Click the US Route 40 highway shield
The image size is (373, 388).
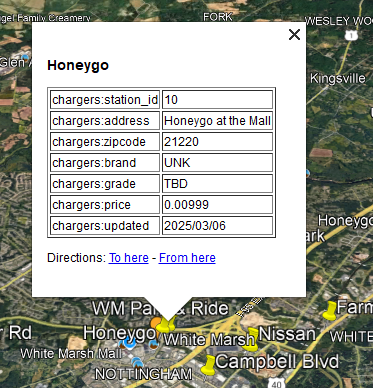click(276, 383)
